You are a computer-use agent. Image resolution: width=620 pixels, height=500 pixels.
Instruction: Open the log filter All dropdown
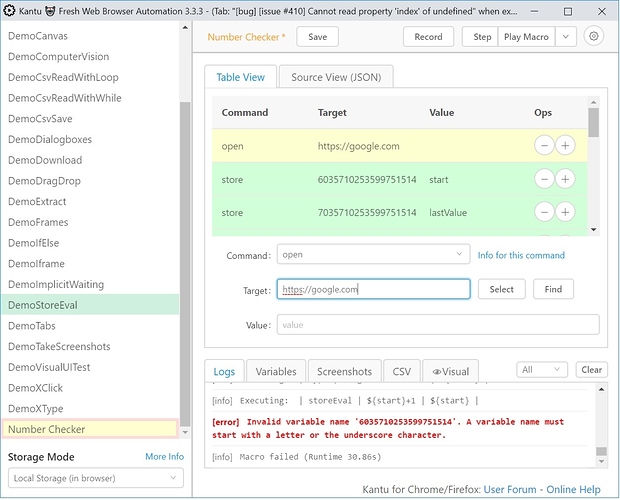[542, 370]
